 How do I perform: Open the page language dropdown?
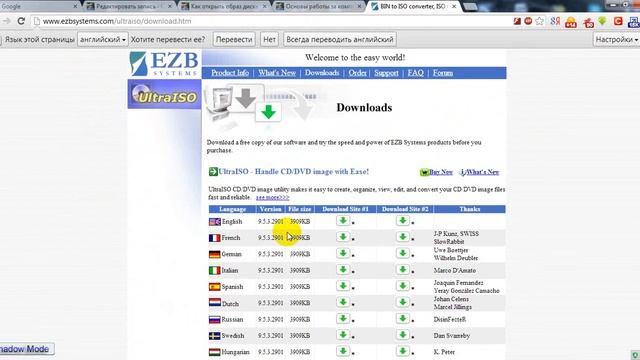[103, 40]
